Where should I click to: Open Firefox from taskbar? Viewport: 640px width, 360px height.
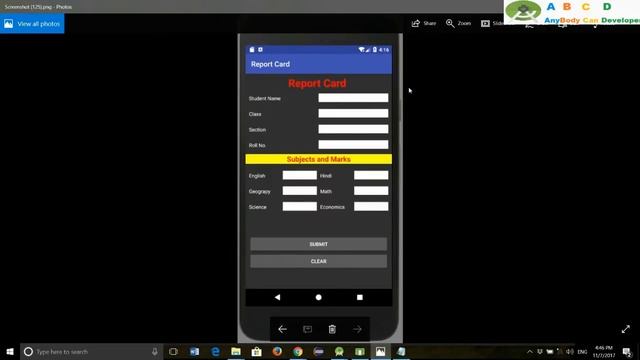point(277,351)
